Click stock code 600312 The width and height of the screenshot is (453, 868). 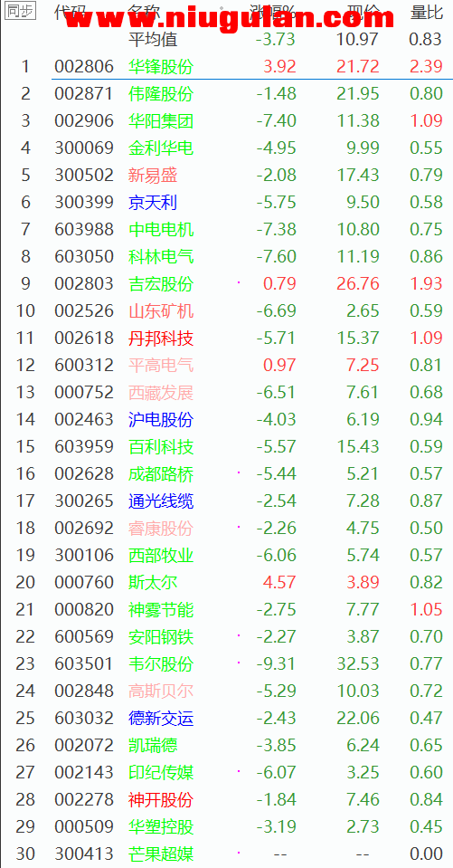[x=84, y=365]
